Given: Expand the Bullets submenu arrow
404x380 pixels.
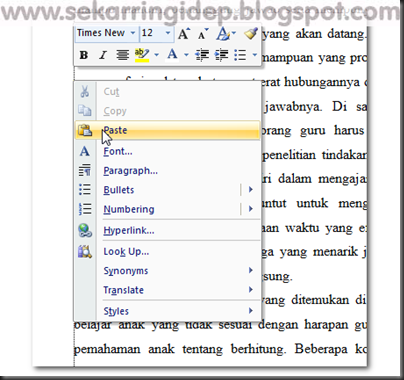Looking at the screenshot, I should (251, 190).
